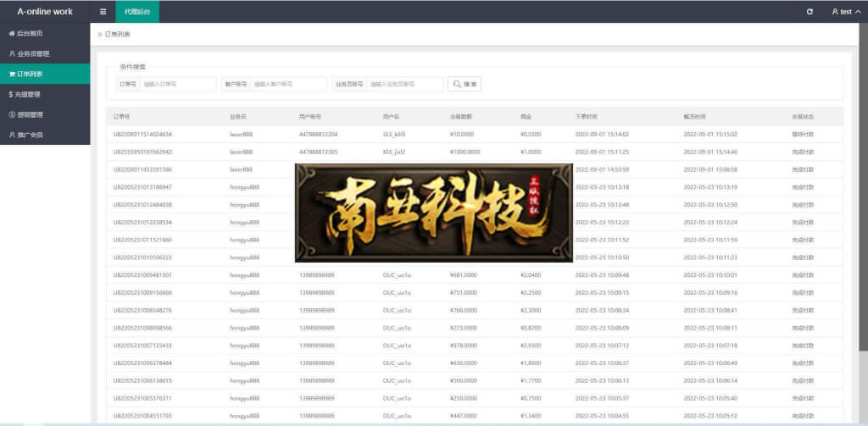Click username KEE_jixl2
Image resolution: width=868 pixels, height=426 pixels.
pos(394,152)
